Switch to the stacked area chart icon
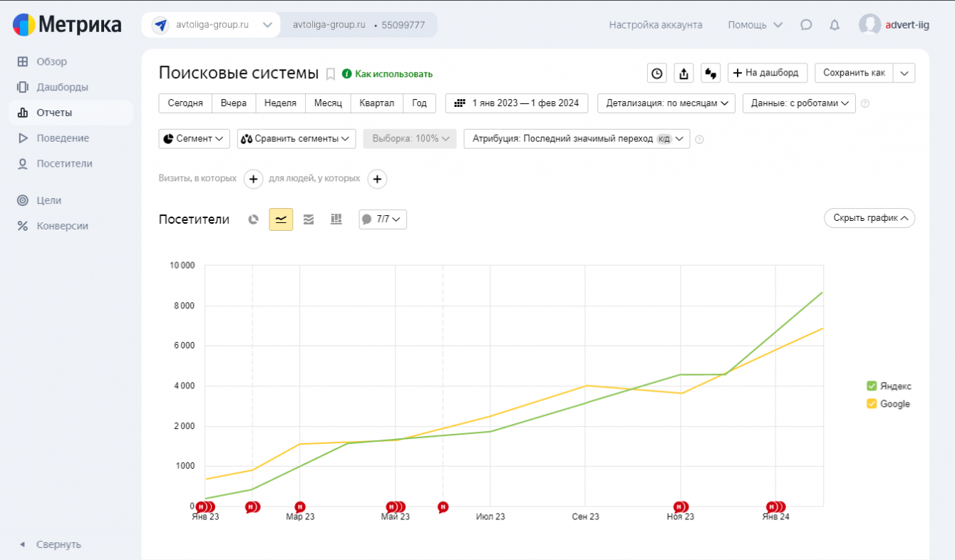The width and height of the screenshot is (955, 560). click(309, 219)
